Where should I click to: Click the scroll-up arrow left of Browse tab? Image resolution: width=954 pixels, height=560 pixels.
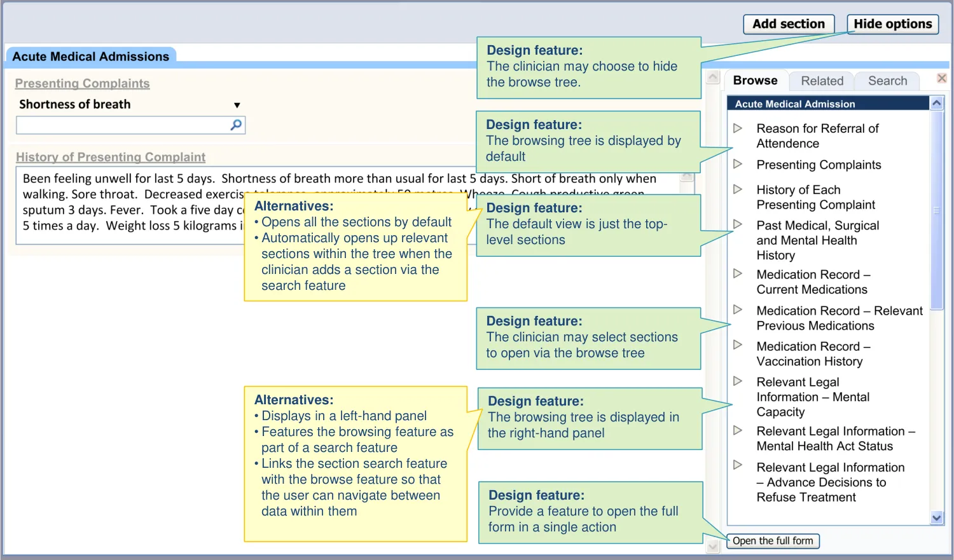coord(714,78)
